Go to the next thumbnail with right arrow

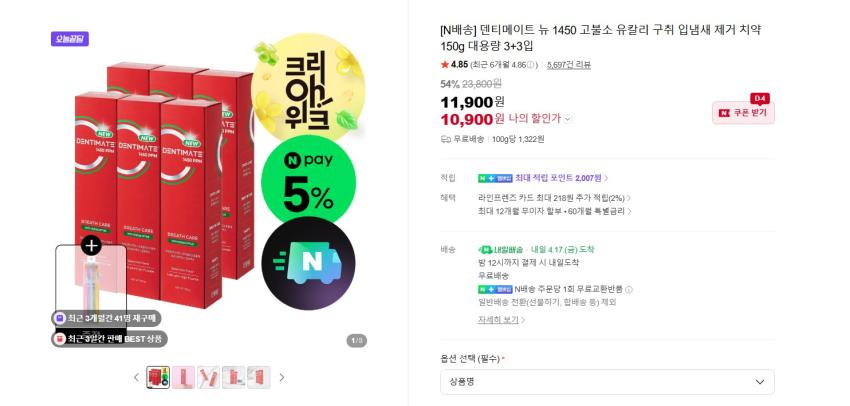pos(282,377)
